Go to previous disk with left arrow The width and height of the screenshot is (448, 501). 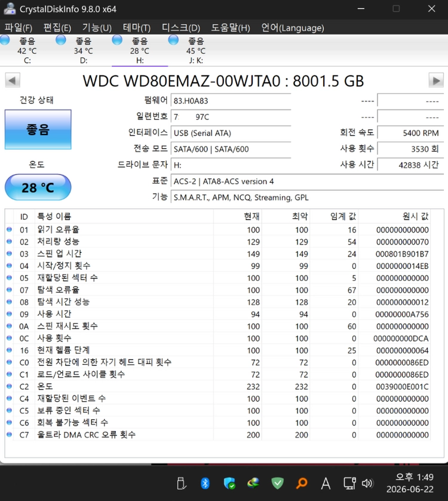coord(13,80)
